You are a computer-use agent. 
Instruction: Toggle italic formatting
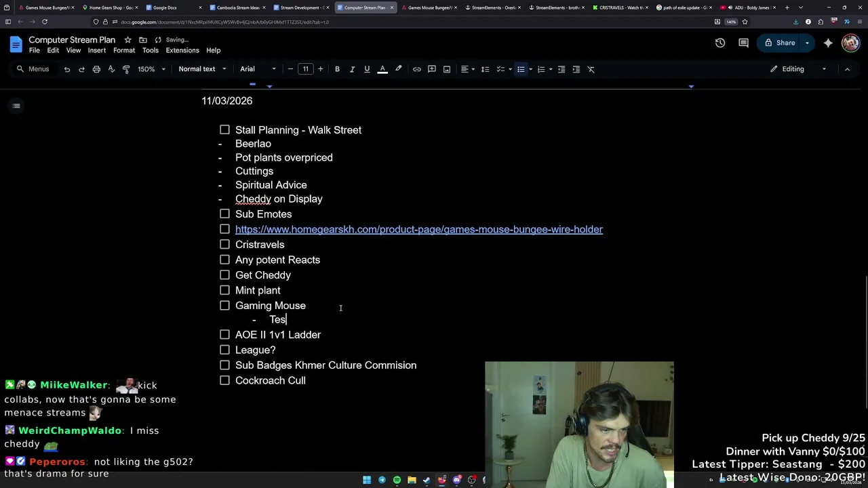tap(352, 69)
